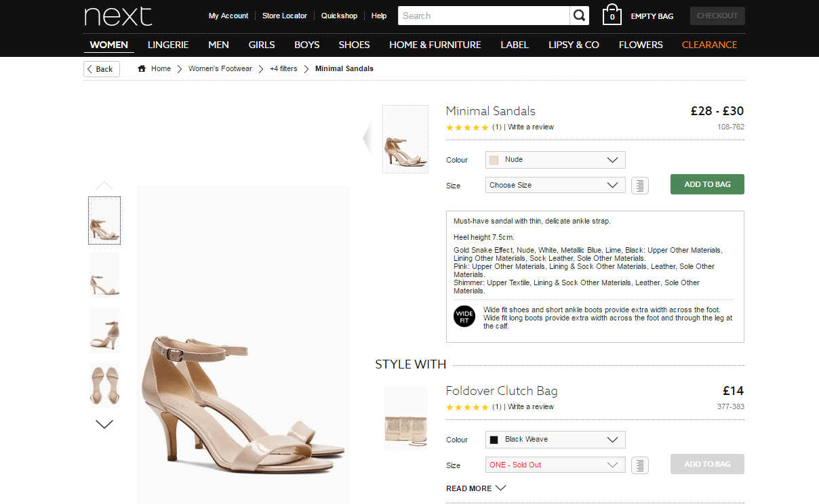The image size is (819, 504).
Task: Open size guide icon for Foldover Clutch Bag
Action: click(639, 465)
